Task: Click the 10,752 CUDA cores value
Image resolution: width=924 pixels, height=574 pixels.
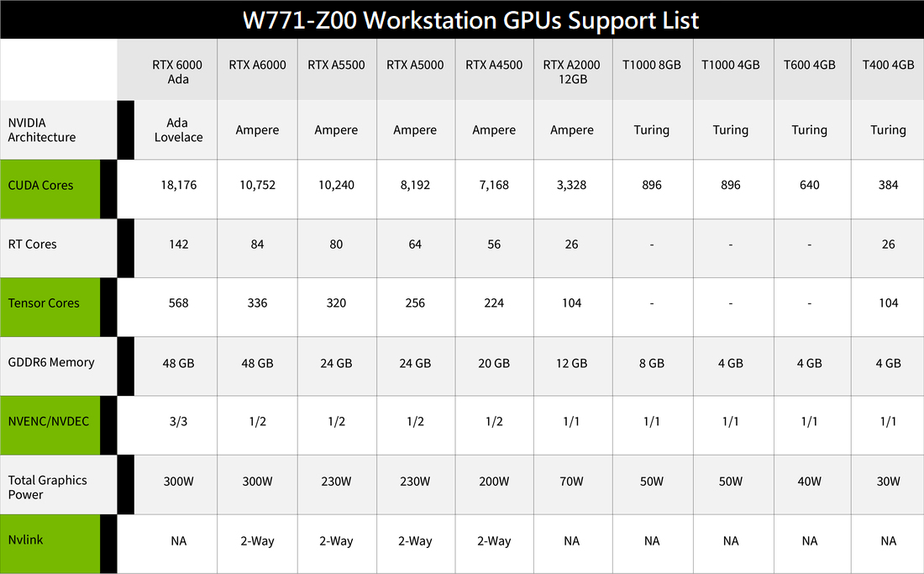Action: [258, 185]
